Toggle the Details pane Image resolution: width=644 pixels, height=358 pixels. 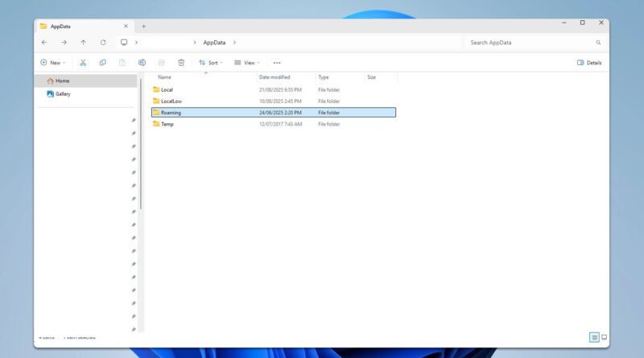click(589, 62)
